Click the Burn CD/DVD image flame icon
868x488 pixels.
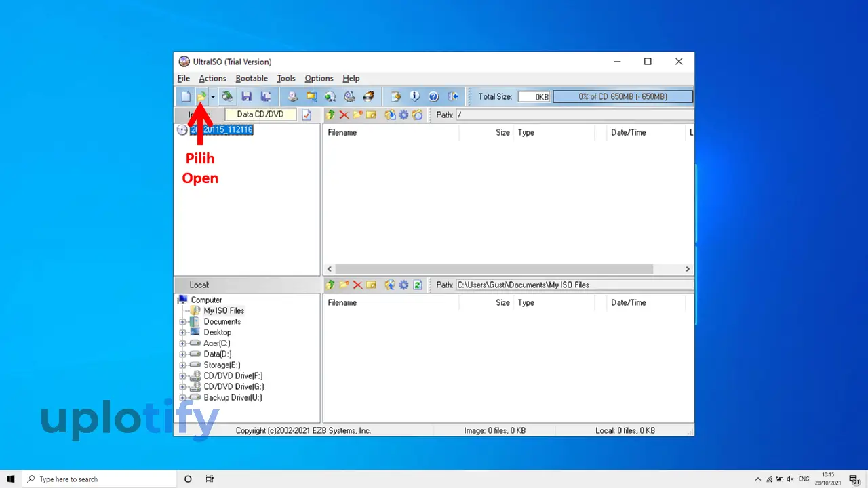pyautogui.click(x=369, y=97)
